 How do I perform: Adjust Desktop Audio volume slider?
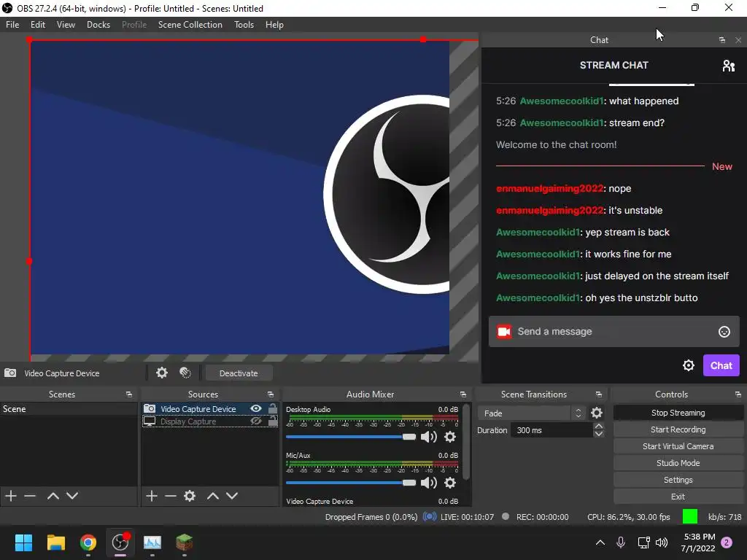(351, 437)
